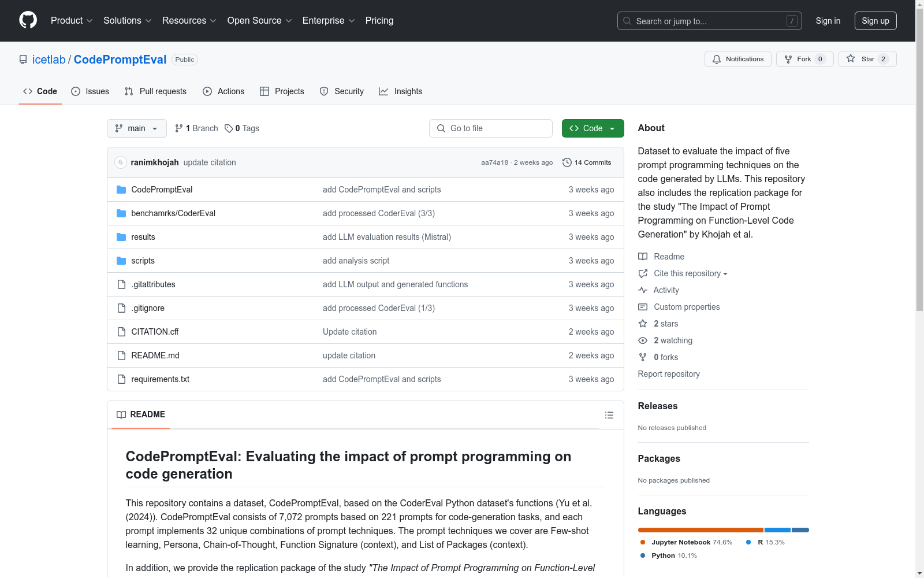Click the .gitignore file icon

click(x=121, y=308)
